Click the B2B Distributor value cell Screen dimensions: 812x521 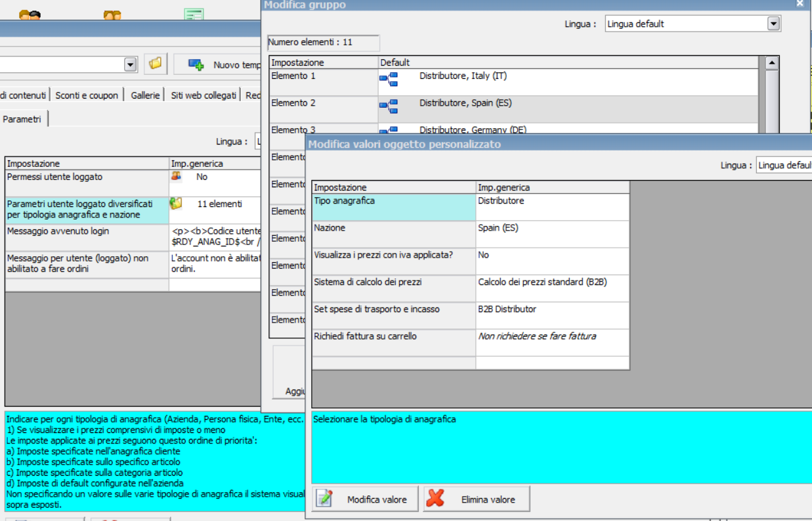(x=553, y=315)
